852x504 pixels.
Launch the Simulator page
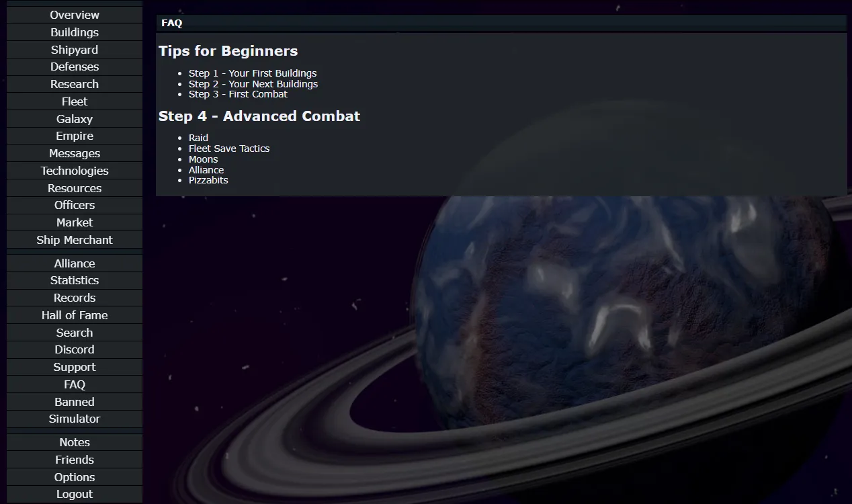(x=75, y=419)
